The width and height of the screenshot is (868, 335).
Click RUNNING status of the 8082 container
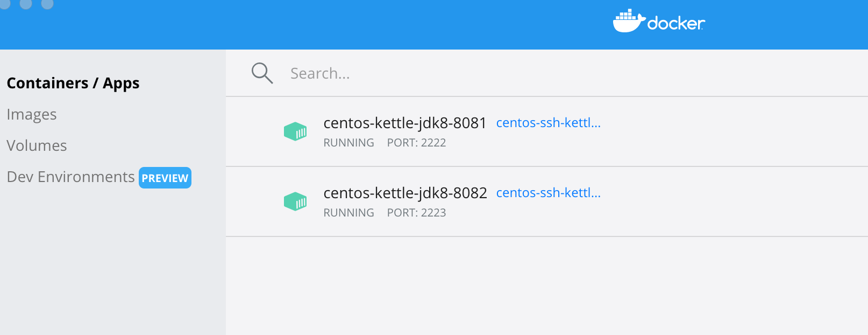pos(348,213)
